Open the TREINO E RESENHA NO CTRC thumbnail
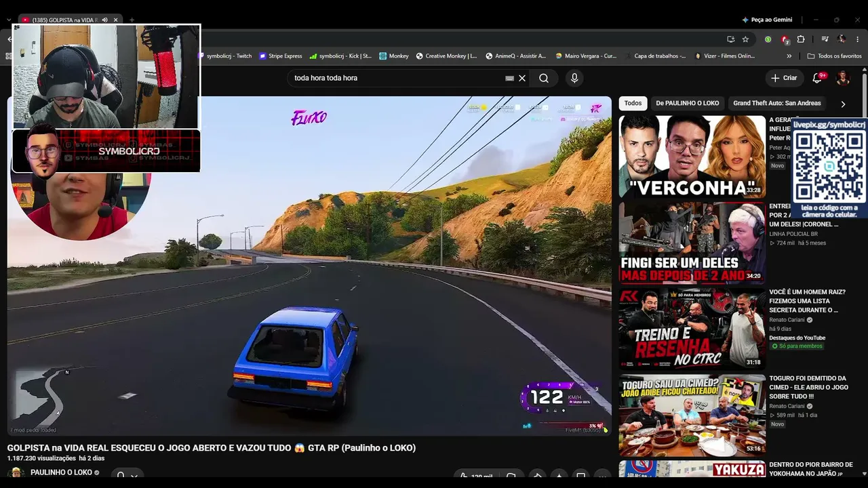Image resolution: width=868 pixels, height=488 pixels. click(x=692, y=328)
